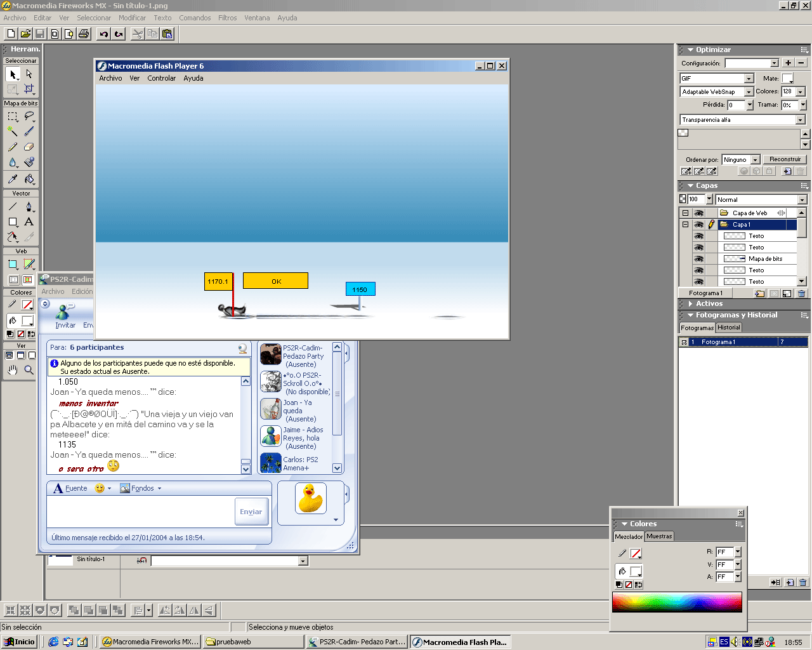The image size is (812, 650).
Task: Click the Redo toolbar icon
Action: tap(119, 34)
